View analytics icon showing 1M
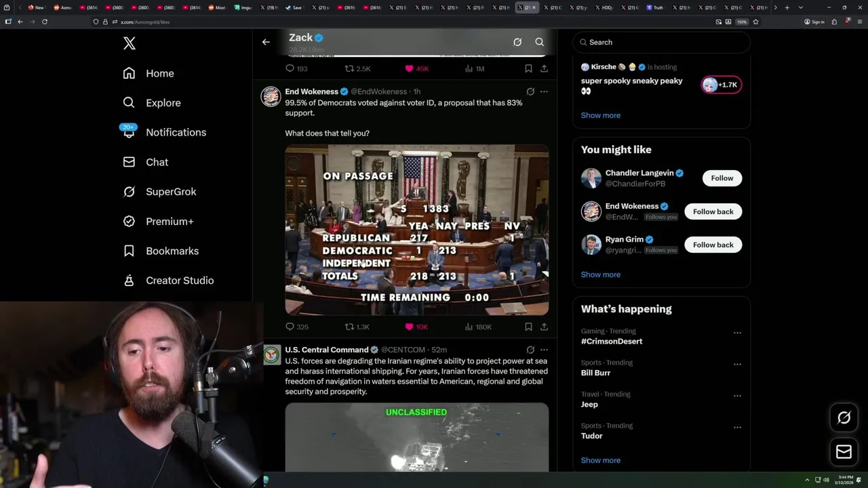Image resolution: width=868 pixels, height=488 pixels. (469, 68)
